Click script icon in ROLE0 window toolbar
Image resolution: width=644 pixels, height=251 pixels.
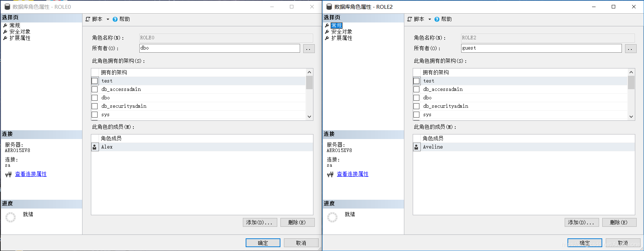tap(88, 19)
